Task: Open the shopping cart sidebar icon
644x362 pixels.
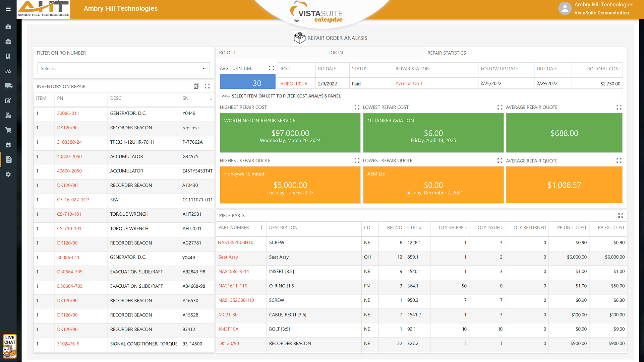Action: (8, 130)
